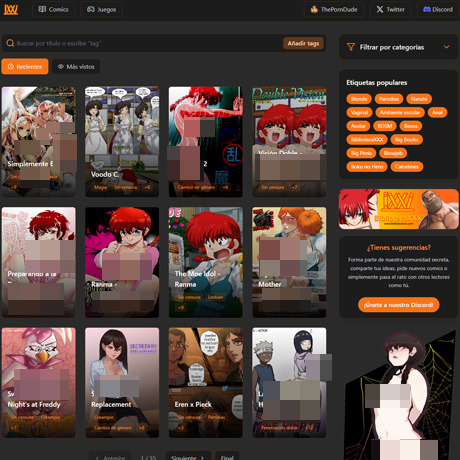Jump to the Final page
This screenshot has width=460, height=460.
coord(227,457)
